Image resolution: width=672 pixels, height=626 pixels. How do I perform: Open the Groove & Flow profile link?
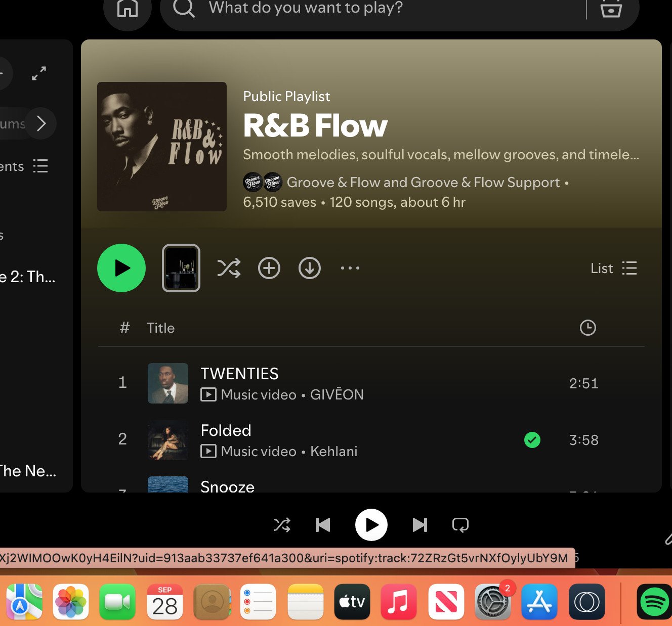coord(335,183)
